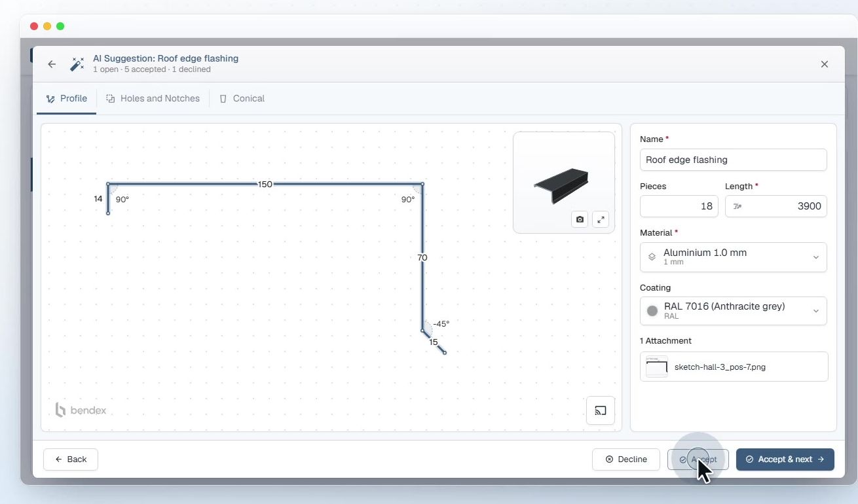Click the profile end point below the 14 segment
Screen dimensions: 858x504
tap(108, 213)
